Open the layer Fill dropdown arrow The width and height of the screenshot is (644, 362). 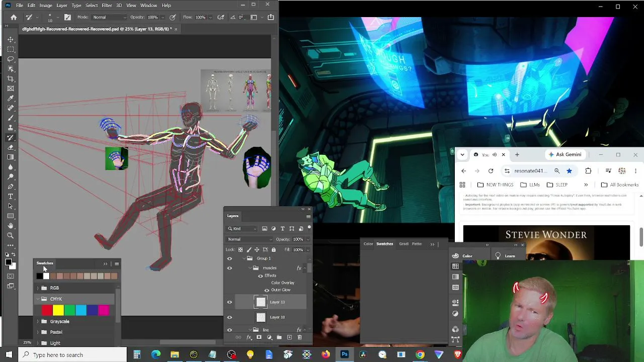coord(308,249)
